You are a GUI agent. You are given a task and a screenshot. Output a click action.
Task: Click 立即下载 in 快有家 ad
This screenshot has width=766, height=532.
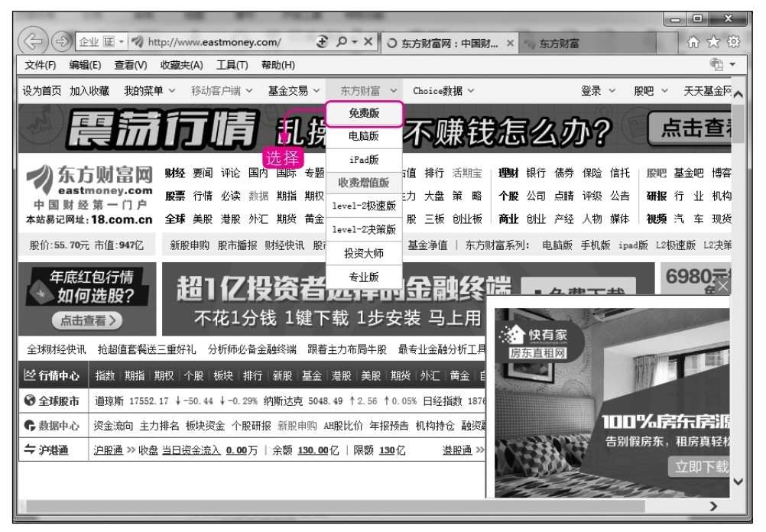(x=699, y=467)
